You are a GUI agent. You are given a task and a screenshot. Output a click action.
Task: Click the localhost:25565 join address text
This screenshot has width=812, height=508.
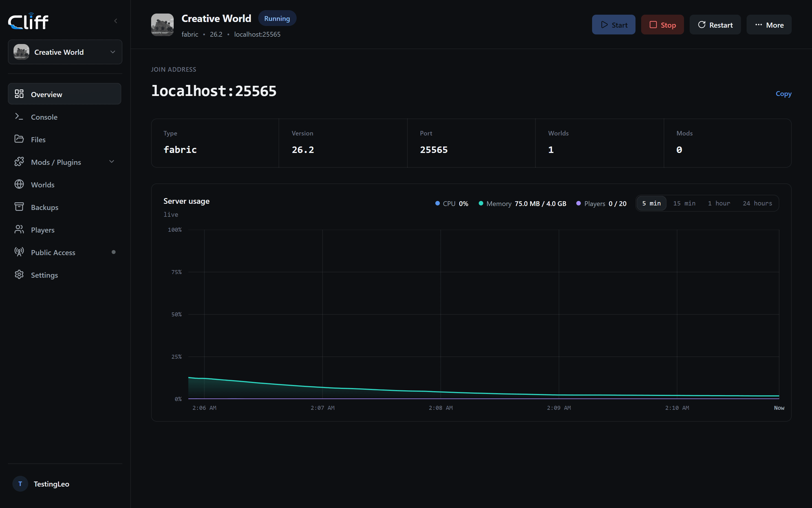tap(214, 91)
